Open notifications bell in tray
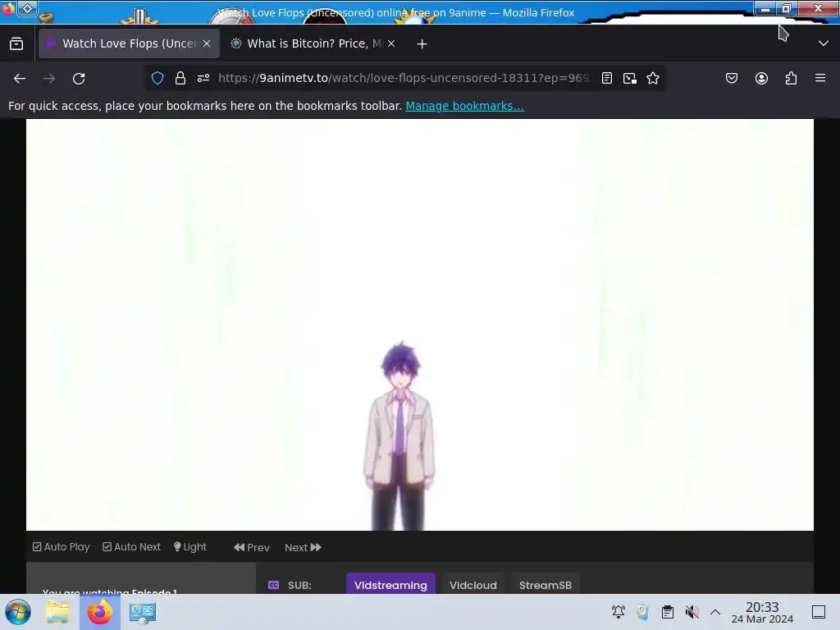This screenshot has height=630, width=840. click(619, 612)
